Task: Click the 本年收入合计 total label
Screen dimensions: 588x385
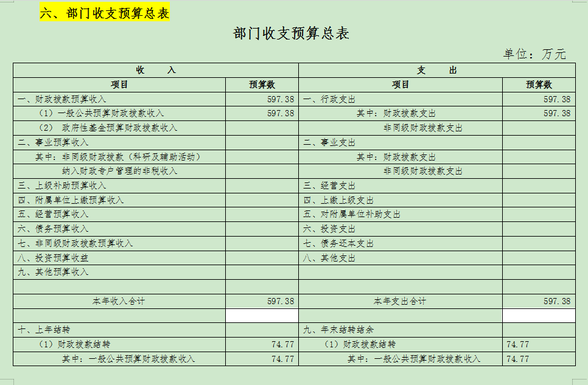Action: click(119, 301)
